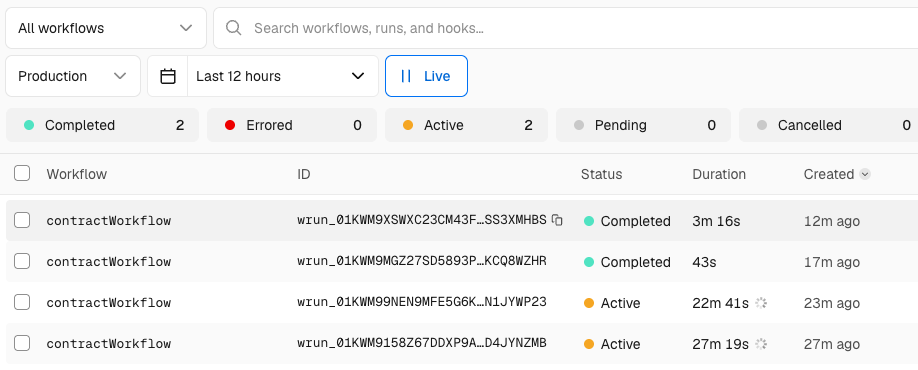The height and width of the screenshot is (370, 918).
Task: Click the calendar icon beside the date range
Action: (168, 76)
